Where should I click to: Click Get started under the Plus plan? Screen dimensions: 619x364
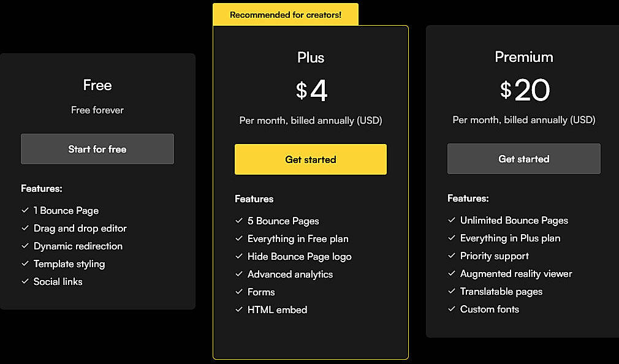click(310, 159)
